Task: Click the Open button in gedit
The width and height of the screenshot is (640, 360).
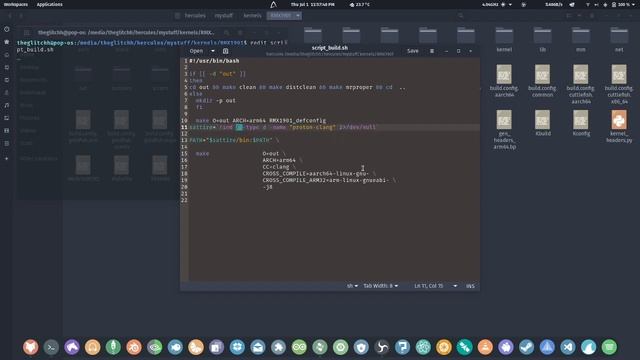Action: tap(196, 51)
